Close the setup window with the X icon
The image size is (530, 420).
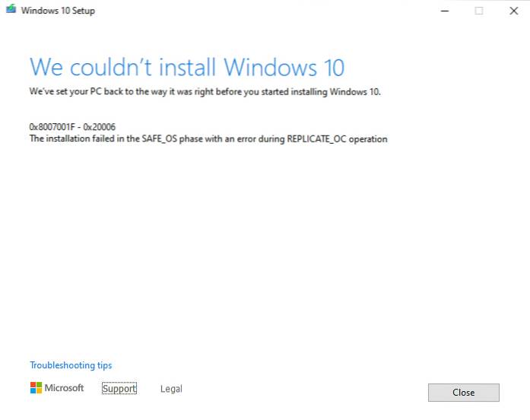[x=514, y=11]
